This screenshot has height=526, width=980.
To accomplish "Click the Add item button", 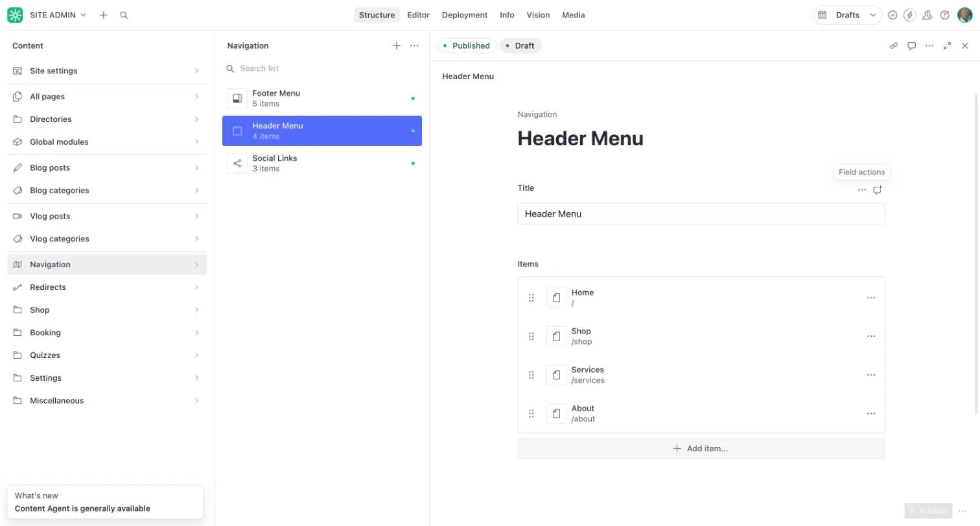I will pos(701,448).
